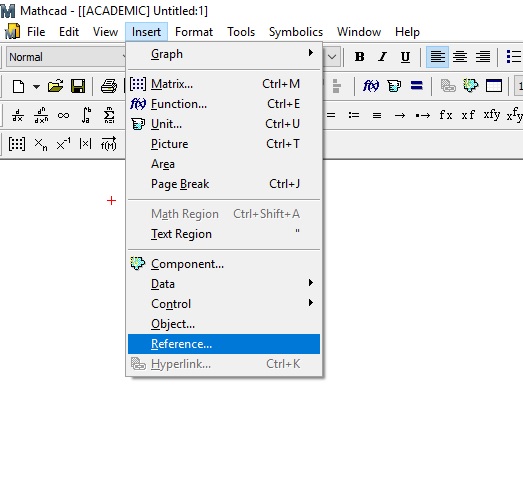
Task: Expand the Graph submenu
Action: pyautogui.click(x=224, y=54)
